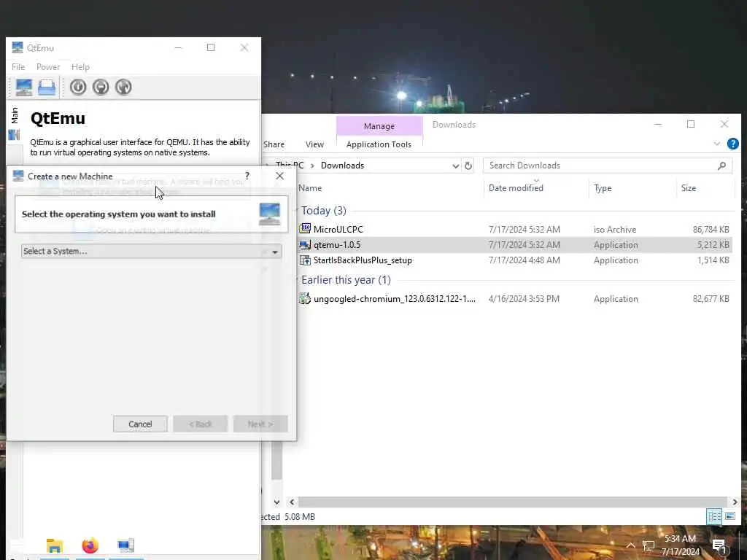Sort files by the Size column header
This screenshot has width=747, height=560.
click(x=689, y=188)
